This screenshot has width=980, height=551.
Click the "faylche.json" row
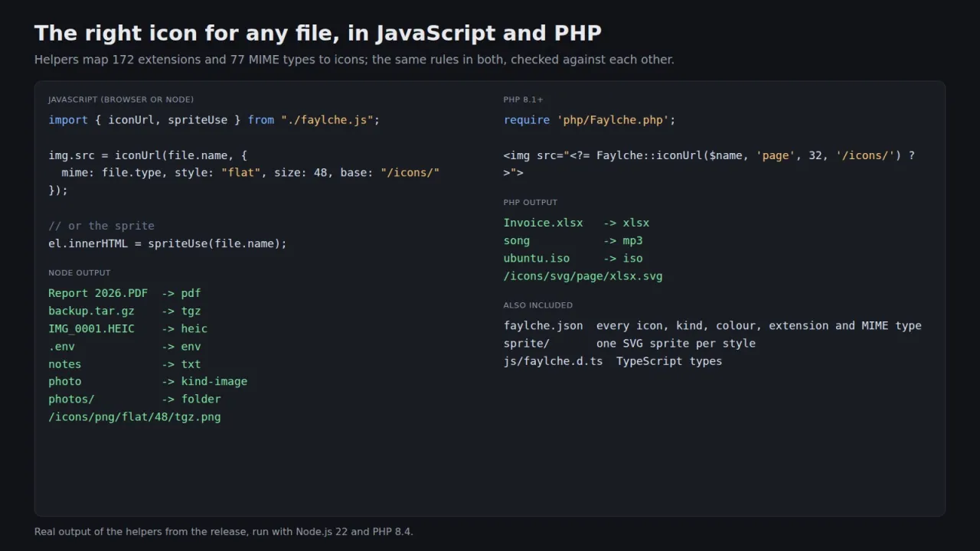(713, 325)
